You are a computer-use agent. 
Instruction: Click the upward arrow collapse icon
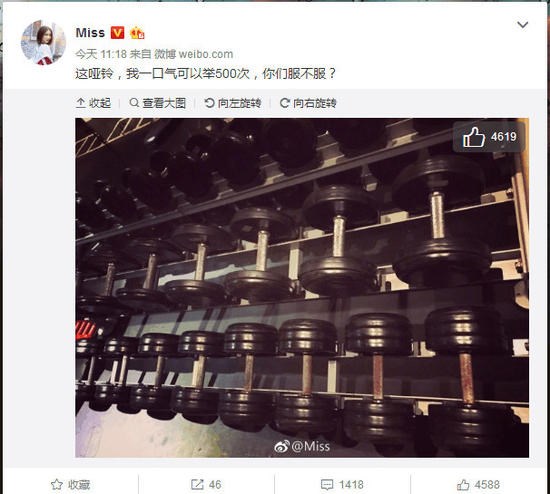click(81, 103)
